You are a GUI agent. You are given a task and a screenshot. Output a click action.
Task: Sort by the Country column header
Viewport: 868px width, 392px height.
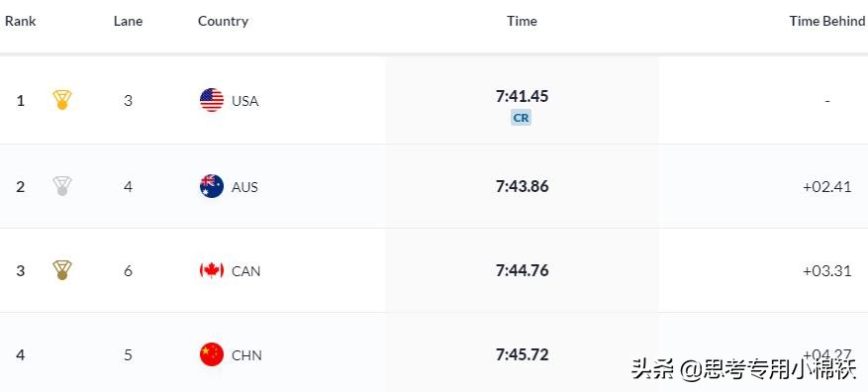[223, 21]
